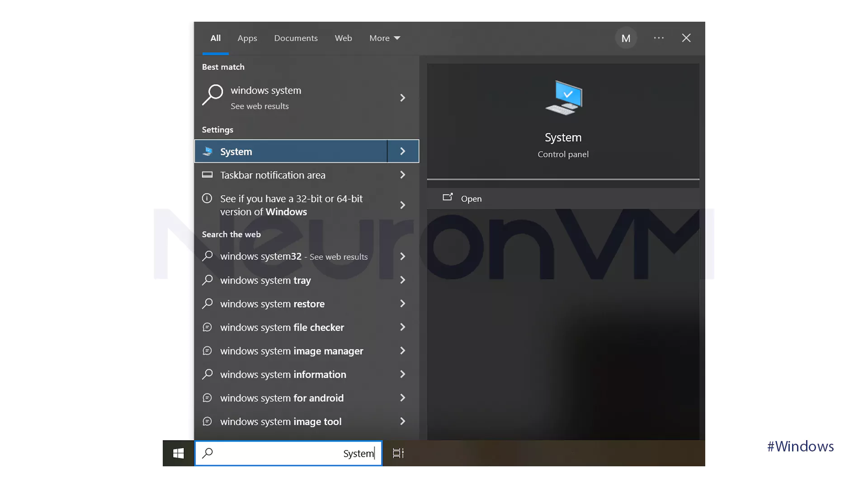This screenshot has width=868, height=488.
Task: Select the System settings result
Action: 291,151
